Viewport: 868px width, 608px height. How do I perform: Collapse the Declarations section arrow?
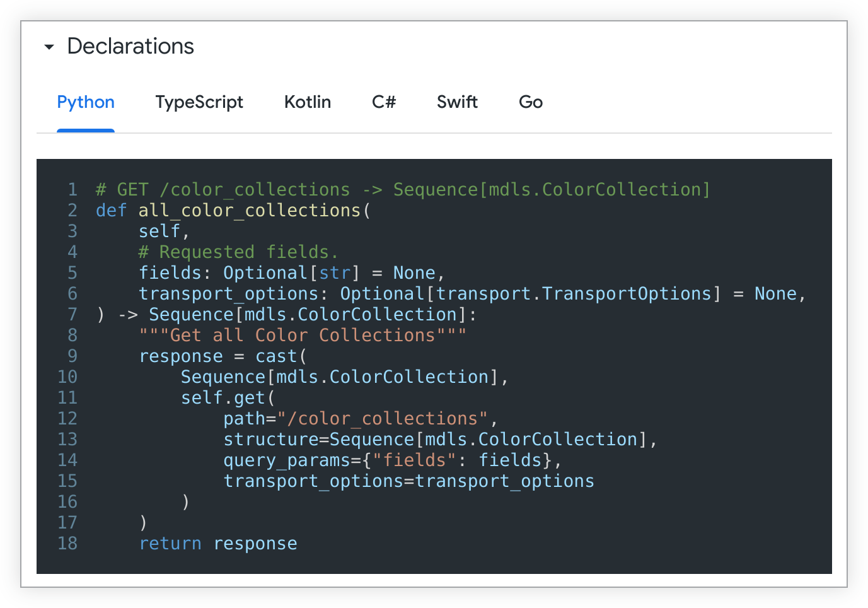coord(49,47)
